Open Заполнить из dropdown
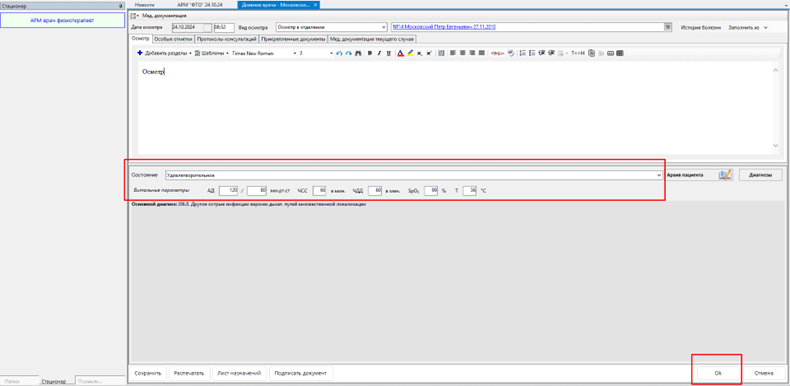 point(748,27)
